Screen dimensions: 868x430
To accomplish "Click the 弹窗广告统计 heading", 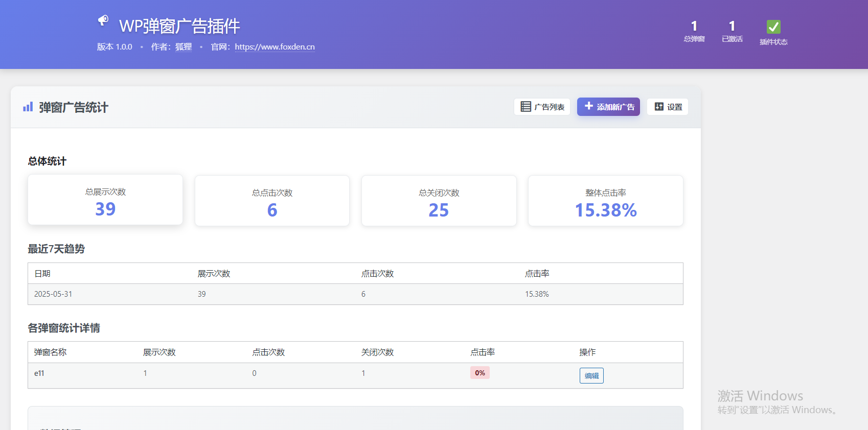I will (74, 107).
